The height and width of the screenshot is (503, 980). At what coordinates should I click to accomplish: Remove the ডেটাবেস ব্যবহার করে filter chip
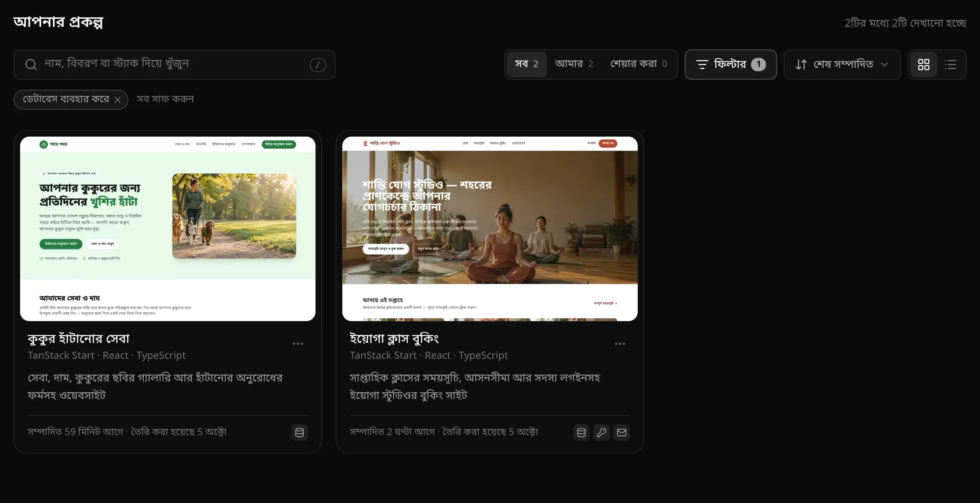pyautogui.click(x=117, y=100)
